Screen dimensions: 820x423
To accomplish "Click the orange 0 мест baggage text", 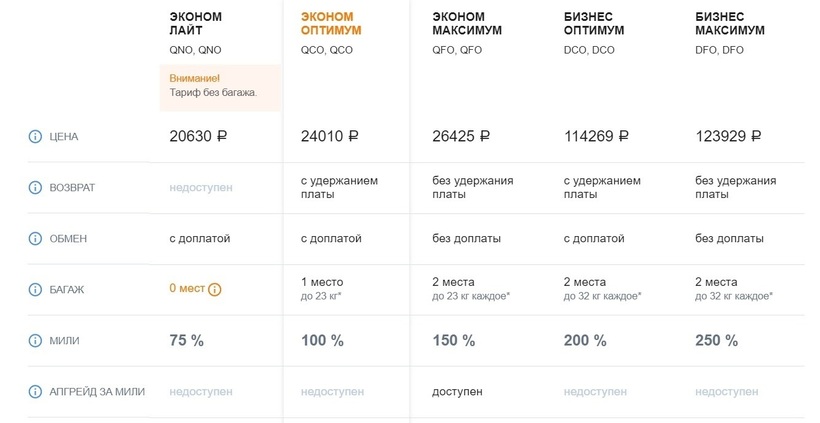I will coord(187,289).
